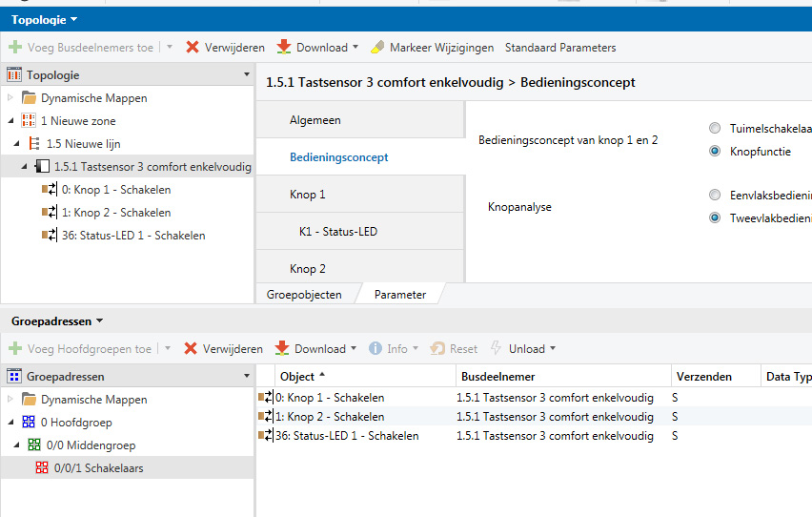The width and height of the screenshot is (812, 517).
Task: Click the Info icon in Groepadressen toolbar
Action: pyautogui.click(x=376, y=348)
